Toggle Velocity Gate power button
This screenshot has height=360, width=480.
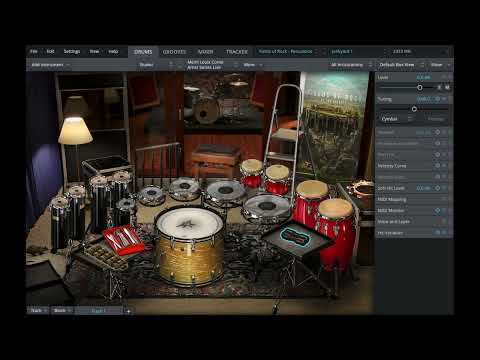(438, 177)
